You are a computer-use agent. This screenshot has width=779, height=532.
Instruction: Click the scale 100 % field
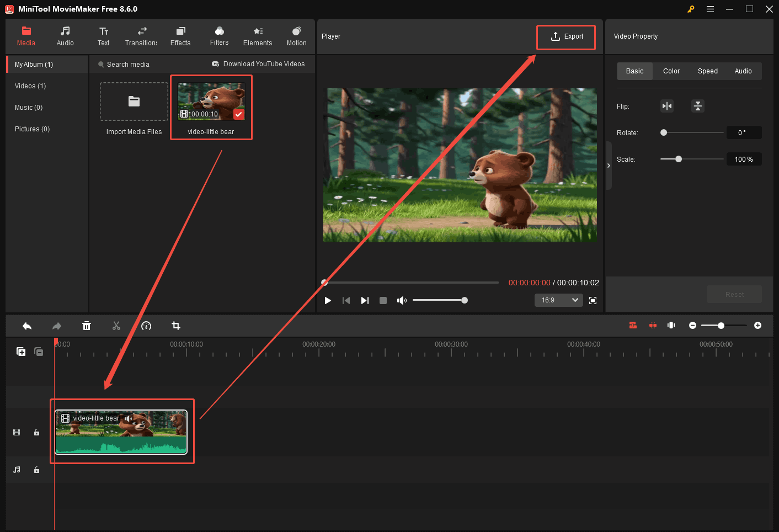[744, 159]
